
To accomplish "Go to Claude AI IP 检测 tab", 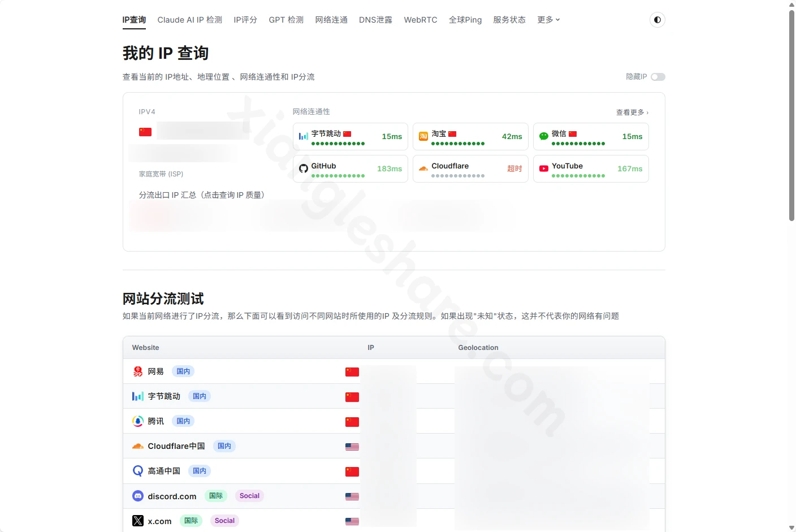I will [x=190, y=20].
